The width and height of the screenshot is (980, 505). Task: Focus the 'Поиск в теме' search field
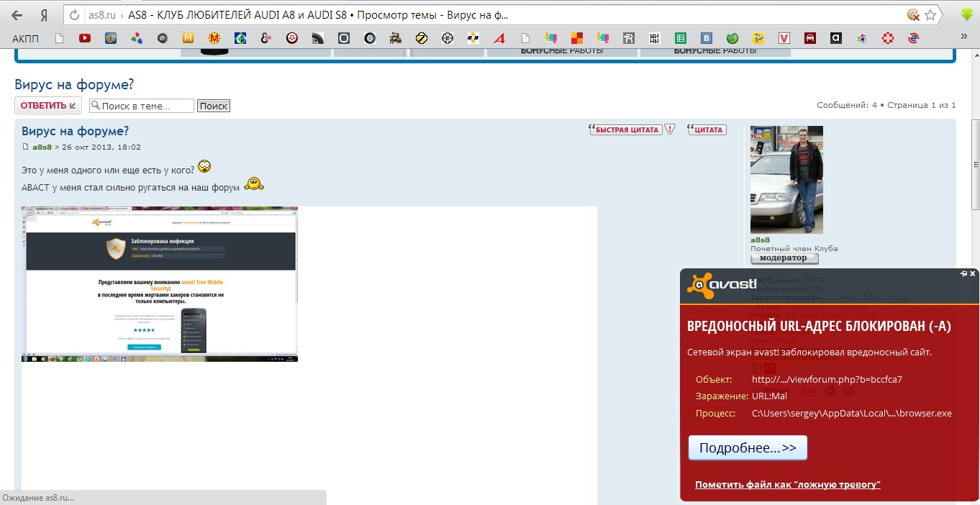pyautogui.click(x=142, y=106)
